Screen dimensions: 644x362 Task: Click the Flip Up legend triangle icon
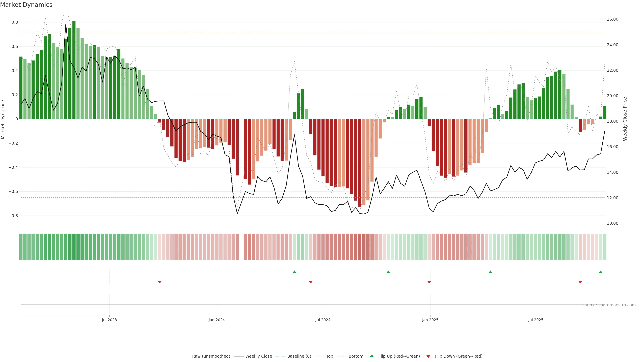[x=372, y=356]
